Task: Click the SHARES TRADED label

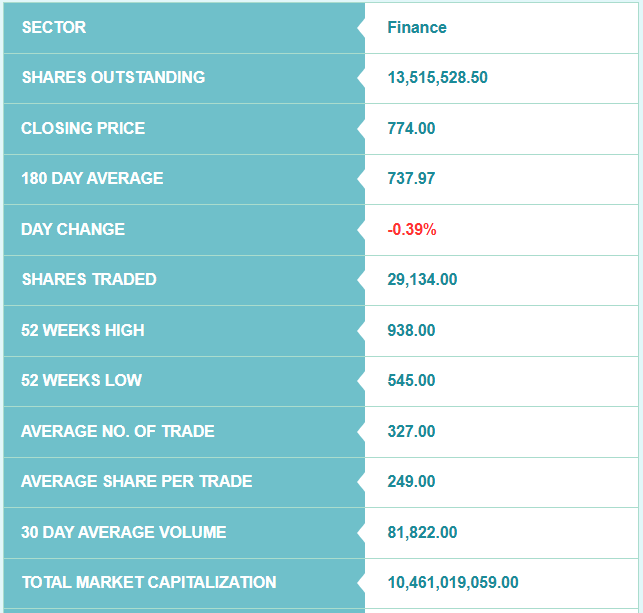Action: (89, 280)
